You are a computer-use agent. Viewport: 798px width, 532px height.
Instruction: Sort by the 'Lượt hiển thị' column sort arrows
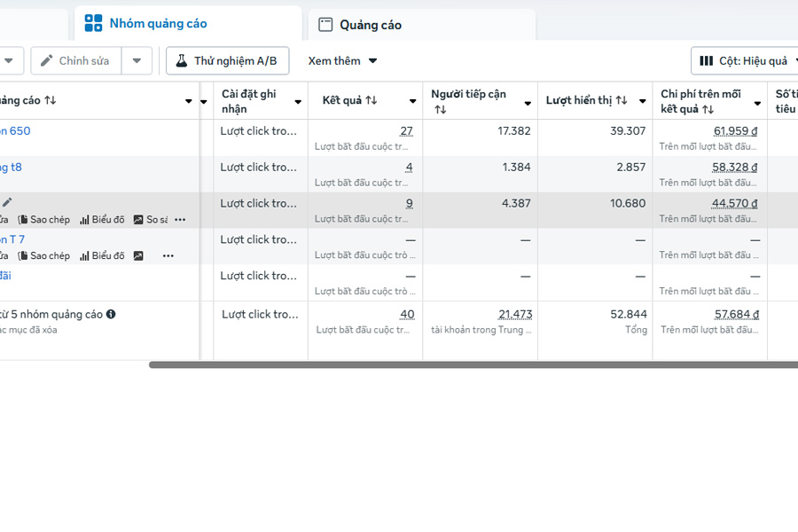point(622,101)
